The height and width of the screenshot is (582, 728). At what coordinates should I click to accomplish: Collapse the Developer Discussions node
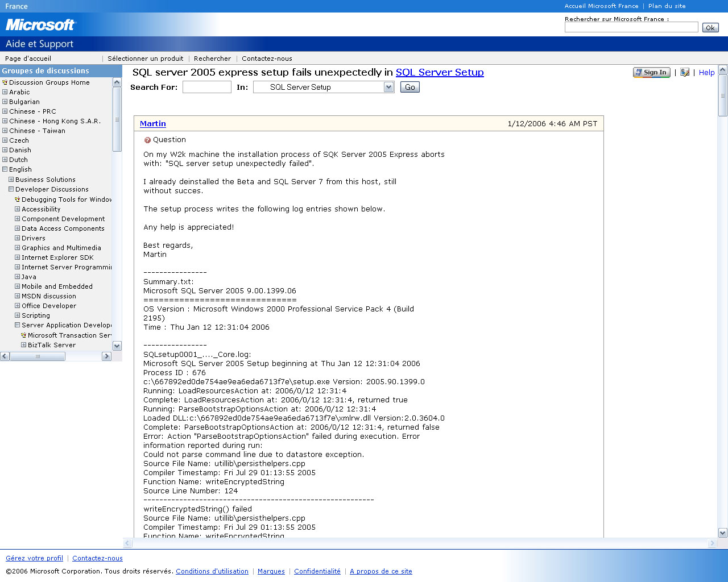point(11,189)
